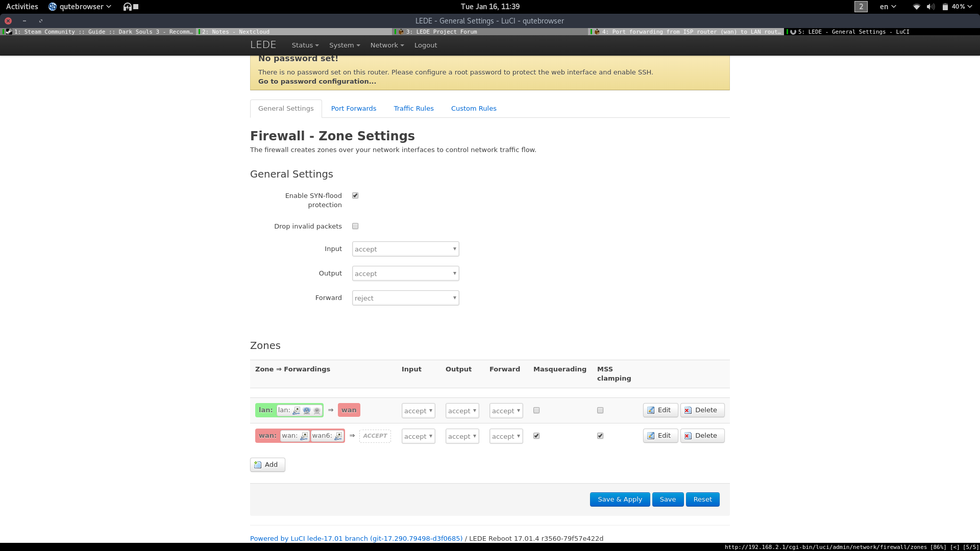Switch to Notes - Nextcloud browser tab
Viewport: 980px width, 551px height.
point(294,32)
